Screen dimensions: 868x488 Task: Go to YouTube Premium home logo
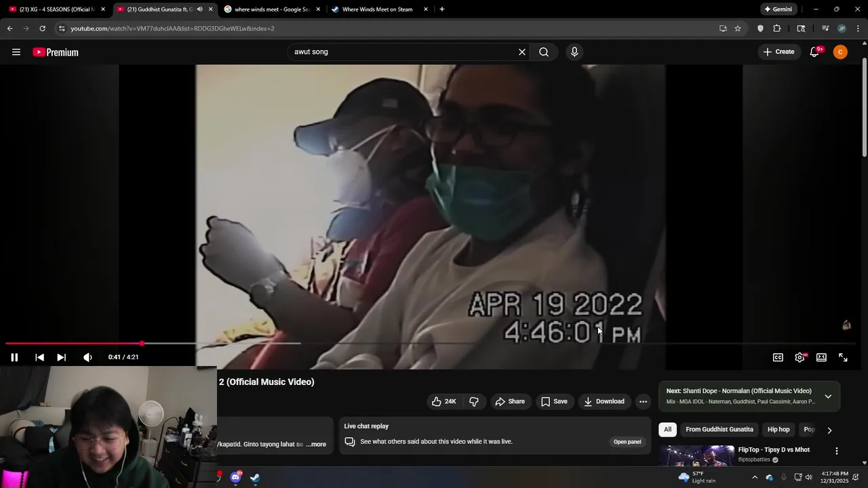56,52
